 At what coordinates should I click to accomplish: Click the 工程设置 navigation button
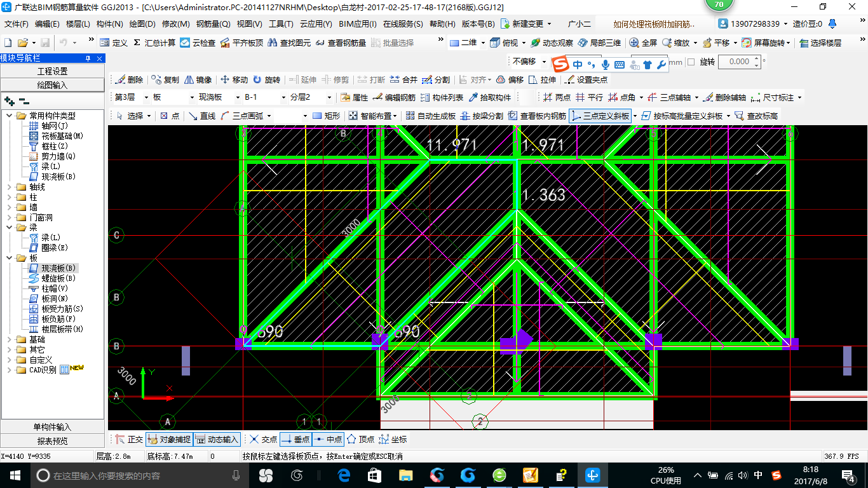(52, 71)
